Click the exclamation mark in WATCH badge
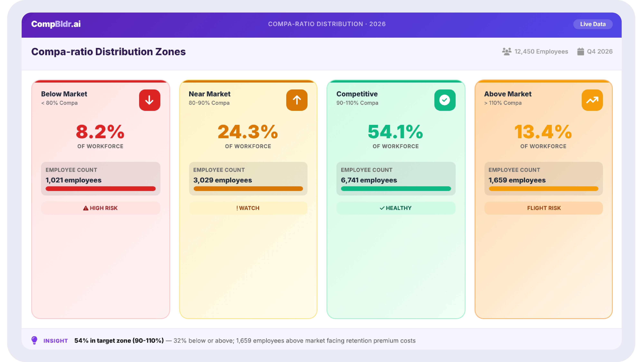 point(237,208)
